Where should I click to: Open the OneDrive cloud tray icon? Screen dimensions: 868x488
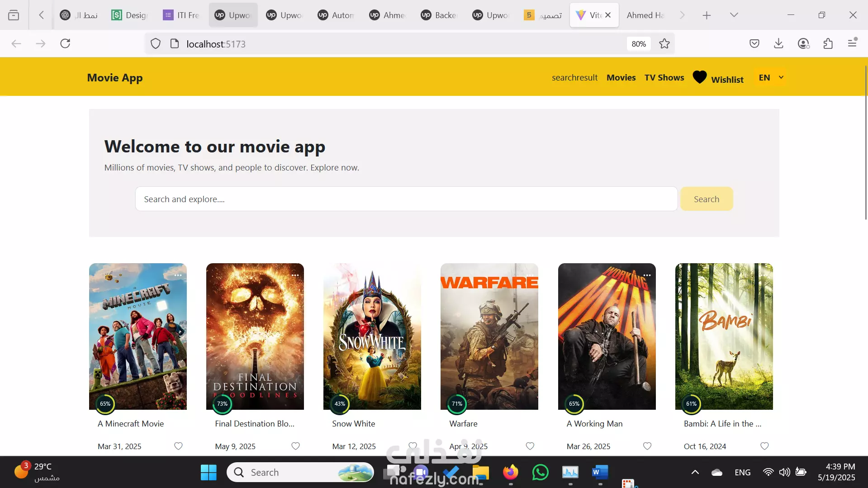717,473
